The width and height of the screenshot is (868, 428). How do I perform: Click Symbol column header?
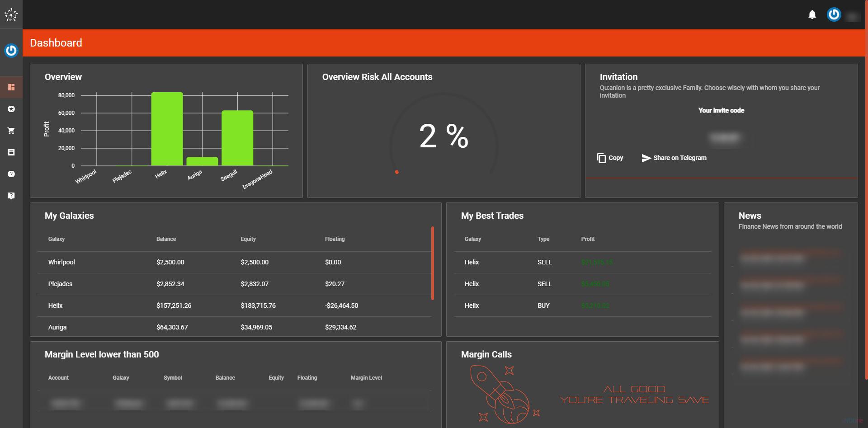[x=173, y=378]
